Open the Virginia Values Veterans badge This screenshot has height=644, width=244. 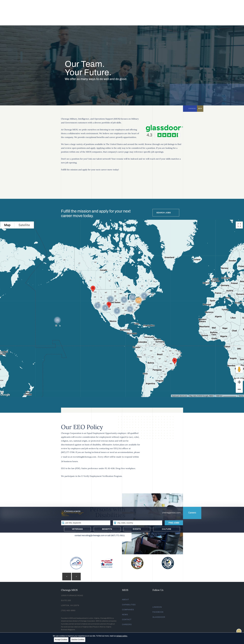[x=76, y=563]
